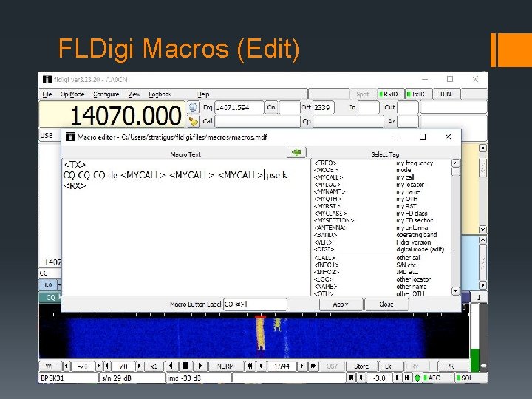The image size is (532, 399).
Task: Toggle the Lk lock button
Action: 390,366
